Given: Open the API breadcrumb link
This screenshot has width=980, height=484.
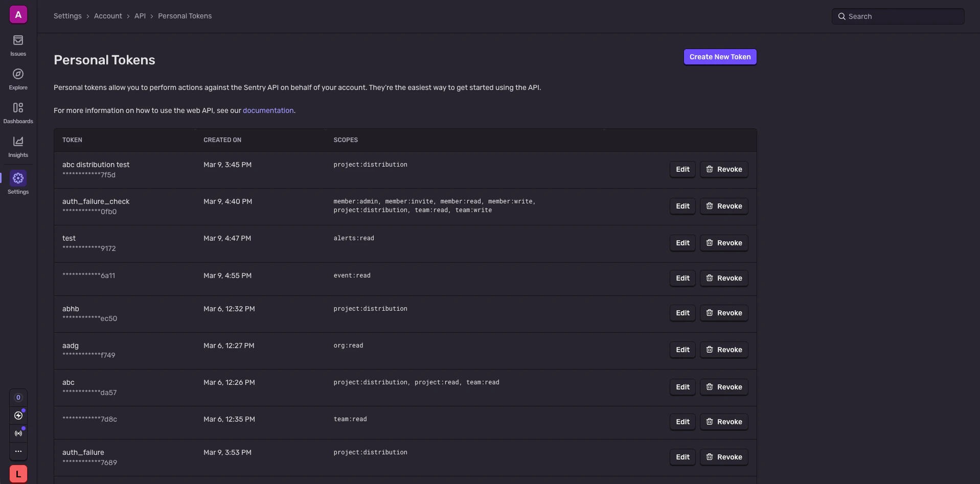Looking at the screenshot, I should point(140,16).
